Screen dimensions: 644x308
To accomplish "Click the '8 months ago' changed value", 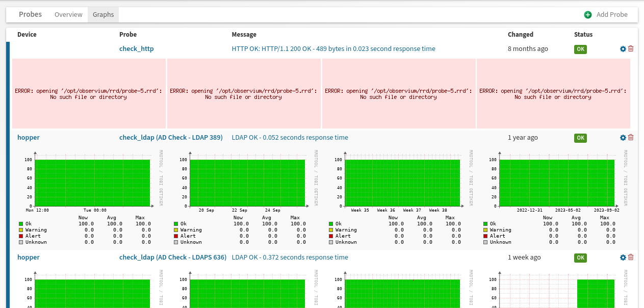I will click(528, 49).
